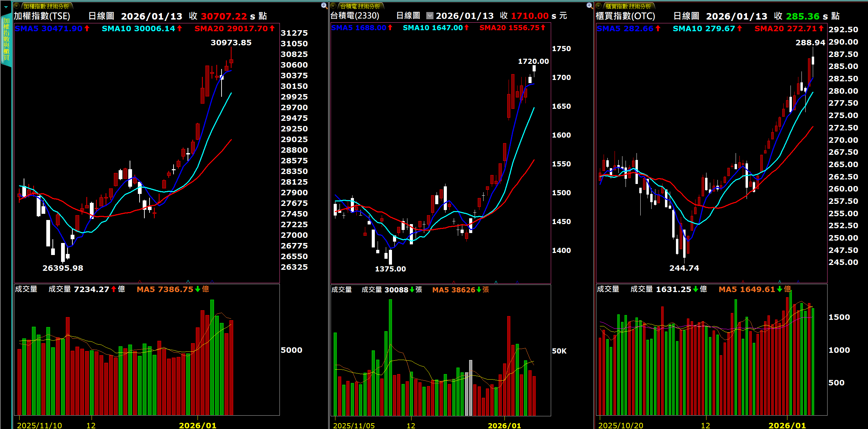This screenshot has width=868, height=429.
Task: Click the gray highlighted 台積電 volume bar
Action: (x=471, y=388)
